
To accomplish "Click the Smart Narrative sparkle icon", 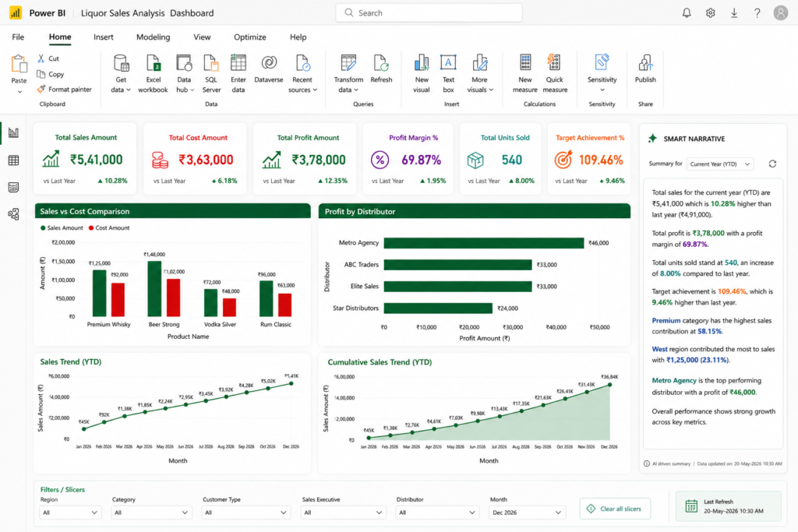I will click(652, 139).
